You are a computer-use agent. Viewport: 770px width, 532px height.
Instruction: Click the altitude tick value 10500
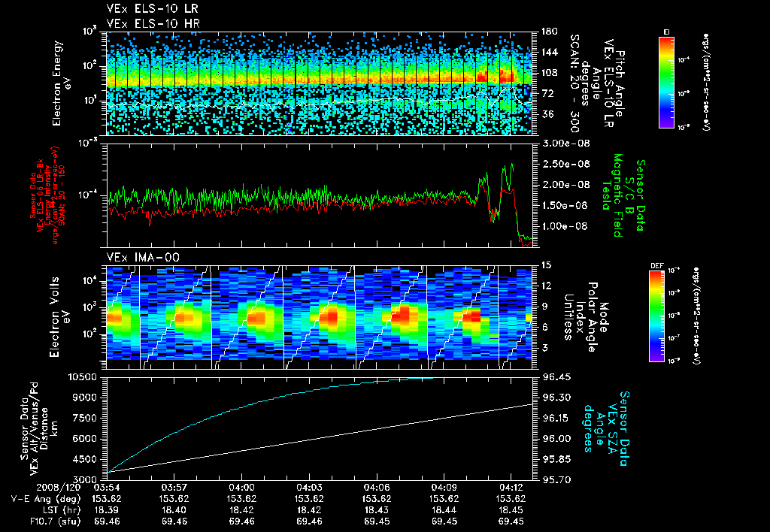point(81,377)
